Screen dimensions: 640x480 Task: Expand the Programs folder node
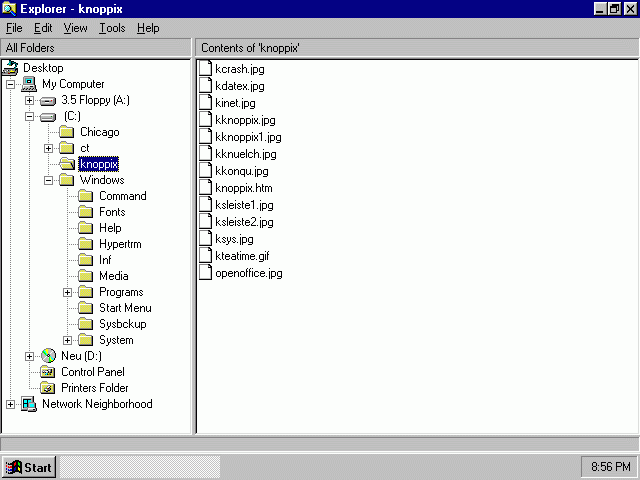pyautogui.click(x=68, y=293)
